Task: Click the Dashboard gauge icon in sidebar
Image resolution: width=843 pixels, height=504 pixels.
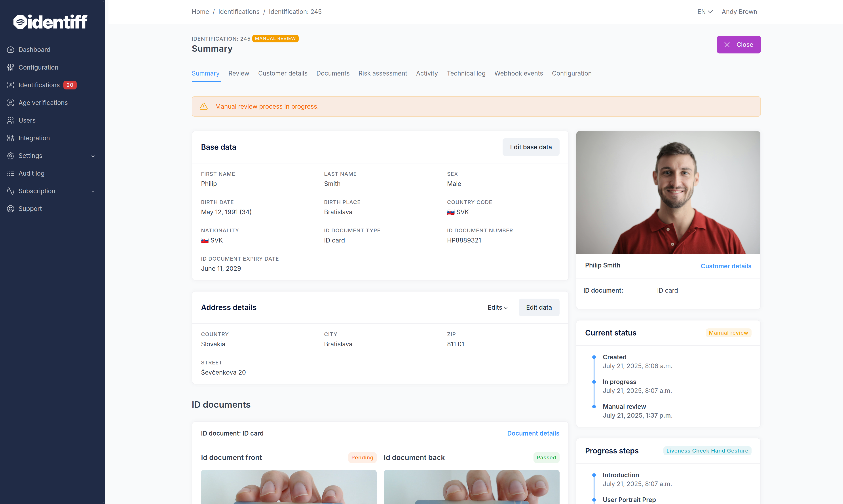Action: (x=11, y=50)
